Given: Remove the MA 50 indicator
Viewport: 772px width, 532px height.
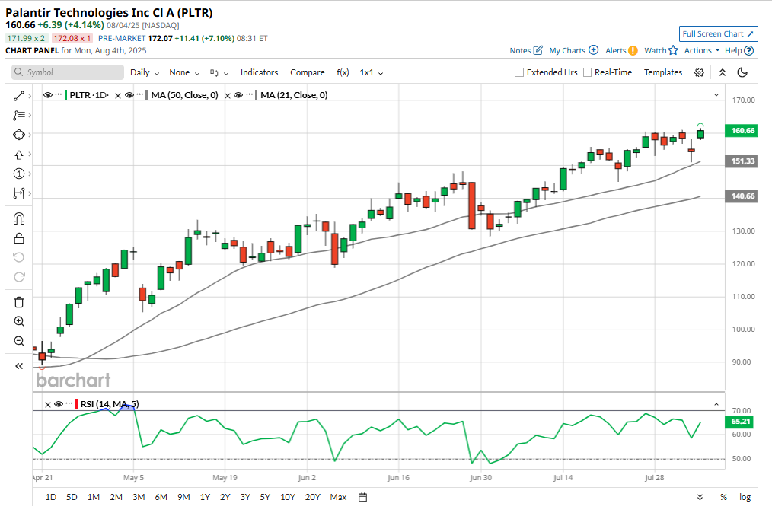Looking at the screenshot, I should click(118, 96).
